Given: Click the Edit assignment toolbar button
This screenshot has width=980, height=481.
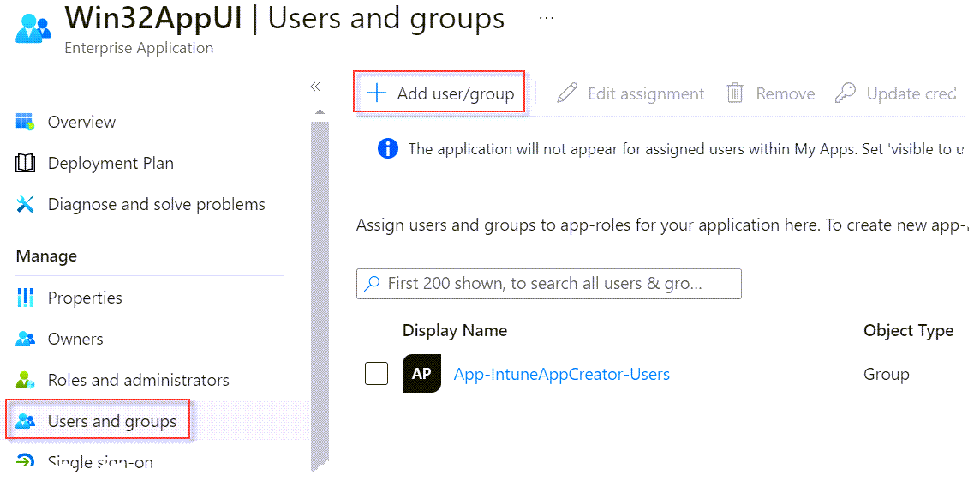Looking at the screenshot, I should click(630, 93).
